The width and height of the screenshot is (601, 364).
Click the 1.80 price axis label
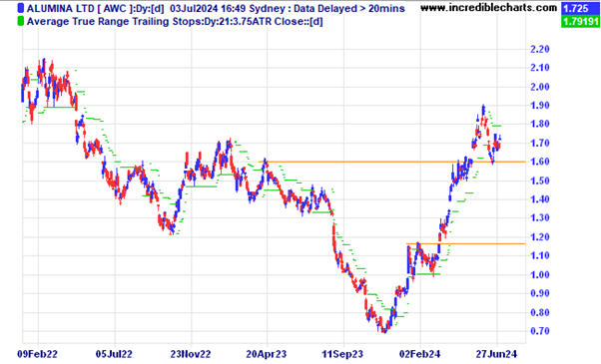click(x=540, y=124)
